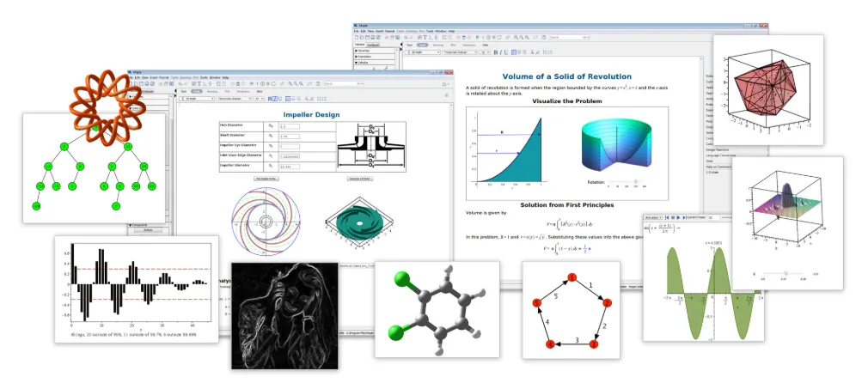Click Undo arrow in Impeller Design window toolbar
The height and width of the screenshot is (389, 868).
point(180,83)
